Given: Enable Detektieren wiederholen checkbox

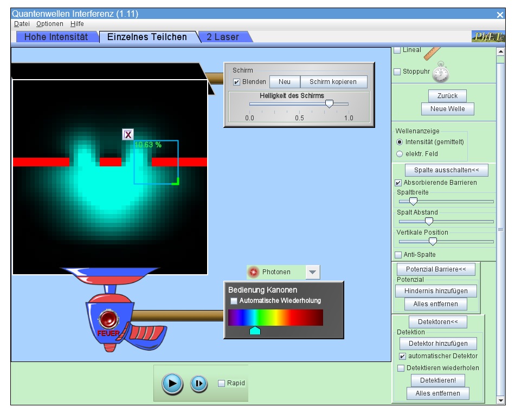Looking at the screenshot, I should 401,368.
